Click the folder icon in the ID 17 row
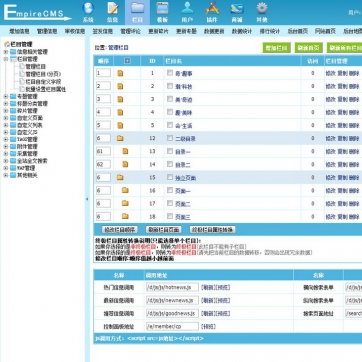The image size is (362, 362). pos(125,203)
